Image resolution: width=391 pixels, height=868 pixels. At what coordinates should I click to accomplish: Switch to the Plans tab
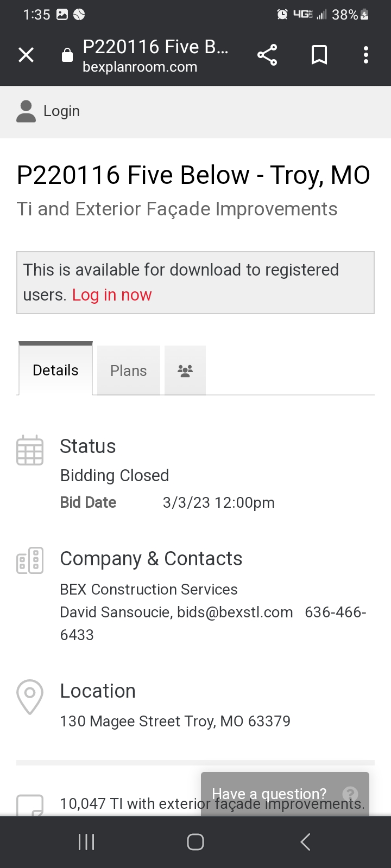tap(129, 371)
